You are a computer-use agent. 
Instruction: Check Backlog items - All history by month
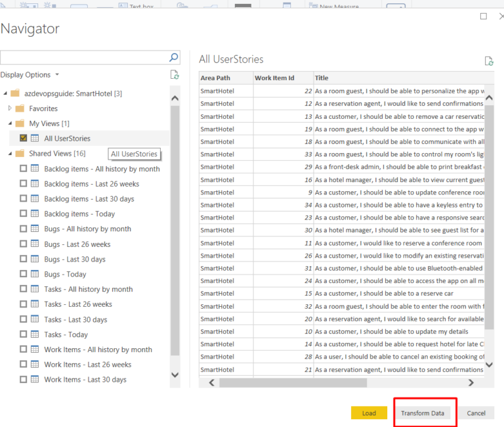pos(24,169)
